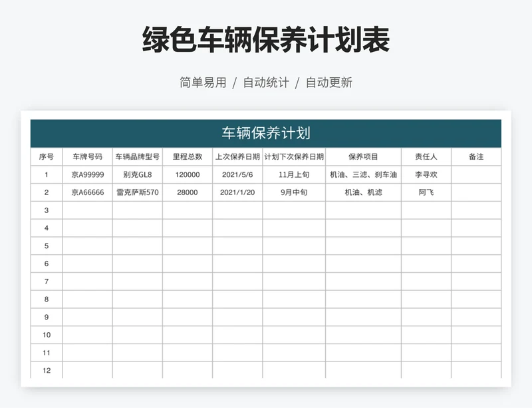This screenshot has height=408, width=532.
Task: Select plate number cell 京A66666
Action: (x=88, y=192)
